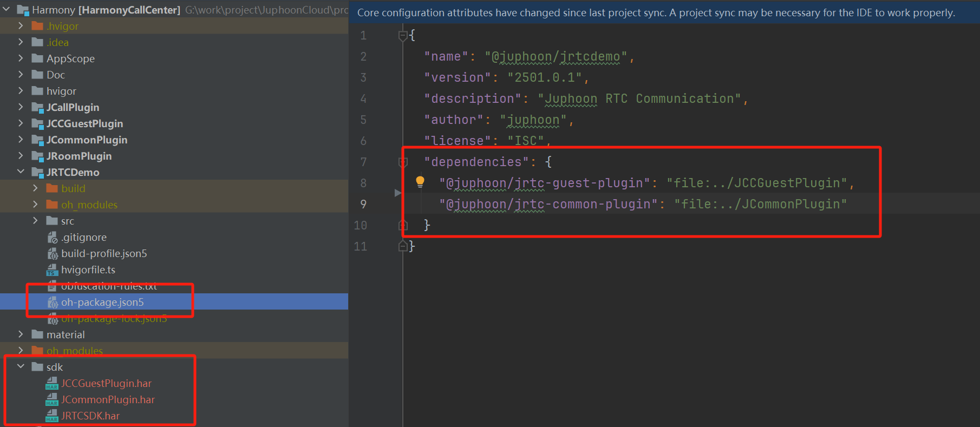
Task: Click the hvigor folder icon
Action: pos(37,91)
